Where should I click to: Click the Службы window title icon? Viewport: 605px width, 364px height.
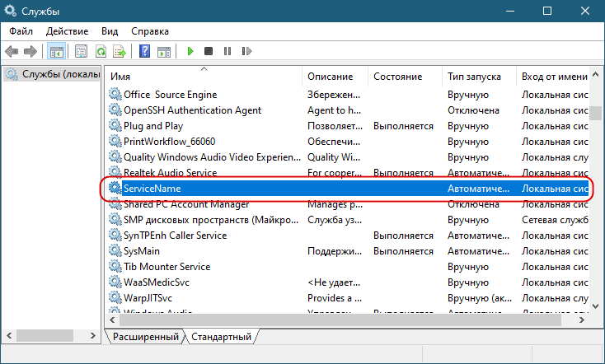click(10, 11)
